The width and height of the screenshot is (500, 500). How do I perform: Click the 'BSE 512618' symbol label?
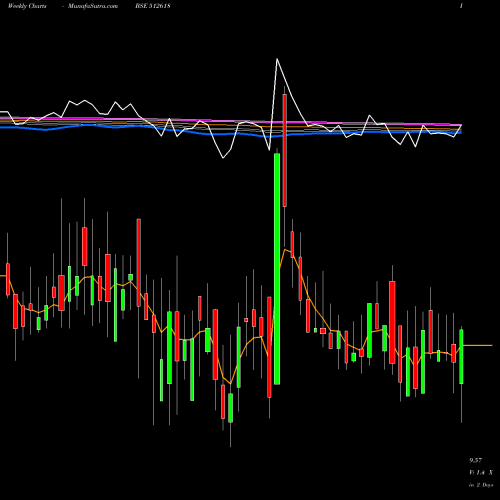pyautogui.click(x=153, y=6)
